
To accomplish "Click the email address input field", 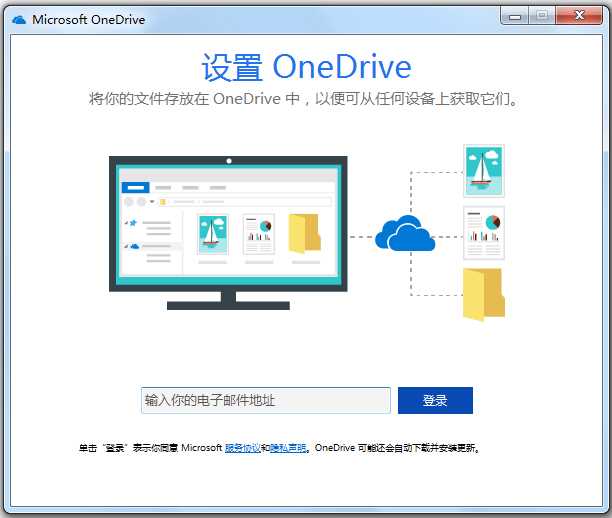I will pos(265,400).
